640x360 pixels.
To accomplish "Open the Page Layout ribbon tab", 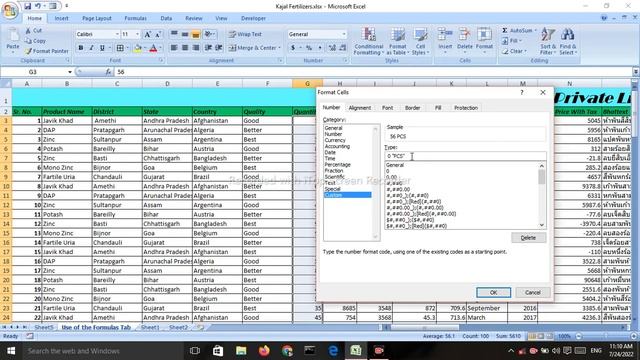I will coord(97,18).
